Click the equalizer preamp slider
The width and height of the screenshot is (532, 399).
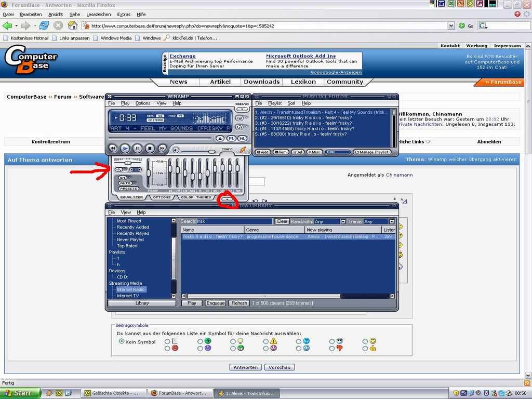click(x=148, y=173)
